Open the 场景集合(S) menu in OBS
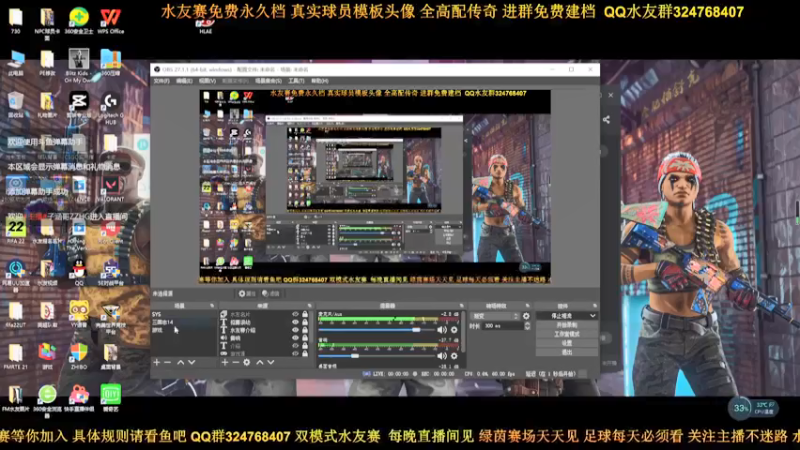Viewport: 800px width, 450px height. click(x=268, y=81)
